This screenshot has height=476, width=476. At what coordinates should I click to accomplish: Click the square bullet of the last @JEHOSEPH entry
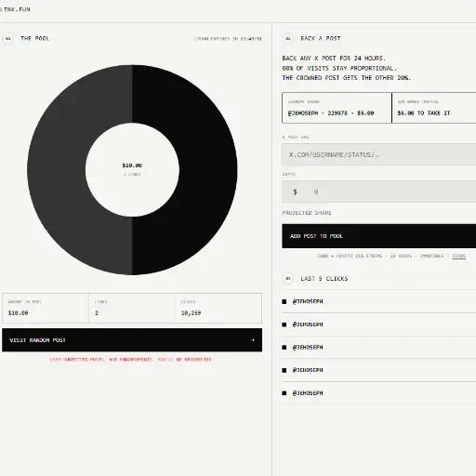tap(284, 393)
